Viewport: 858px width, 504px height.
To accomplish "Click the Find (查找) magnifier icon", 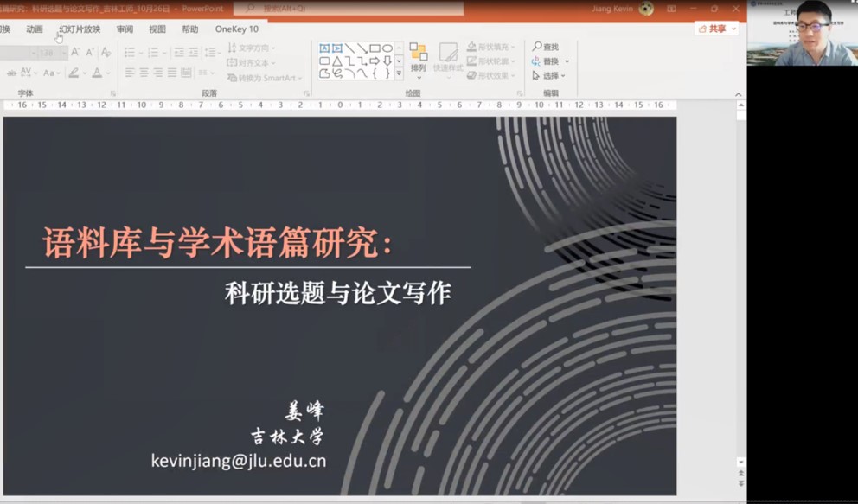I will tap(537, 47).
